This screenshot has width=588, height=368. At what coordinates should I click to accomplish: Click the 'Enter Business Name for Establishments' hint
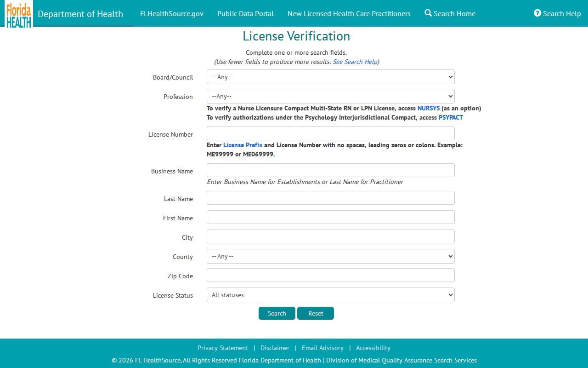[x=305, y=182]
